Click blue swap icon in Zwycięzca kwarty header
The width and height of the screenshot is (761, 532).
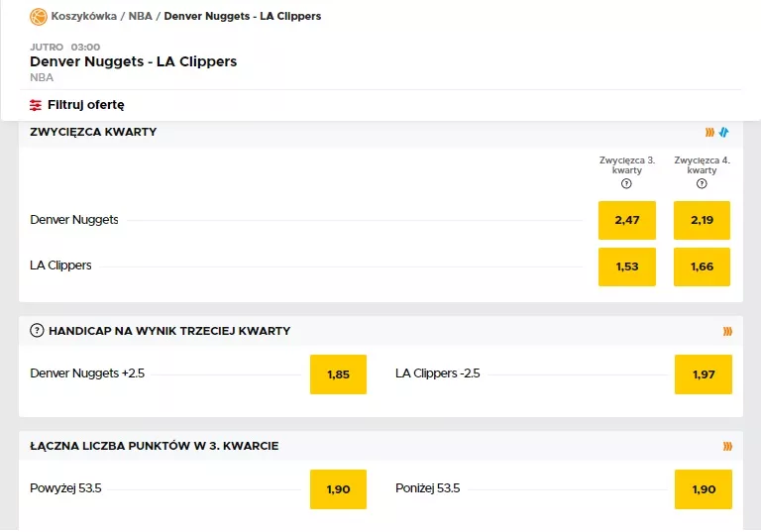(724, 132)
